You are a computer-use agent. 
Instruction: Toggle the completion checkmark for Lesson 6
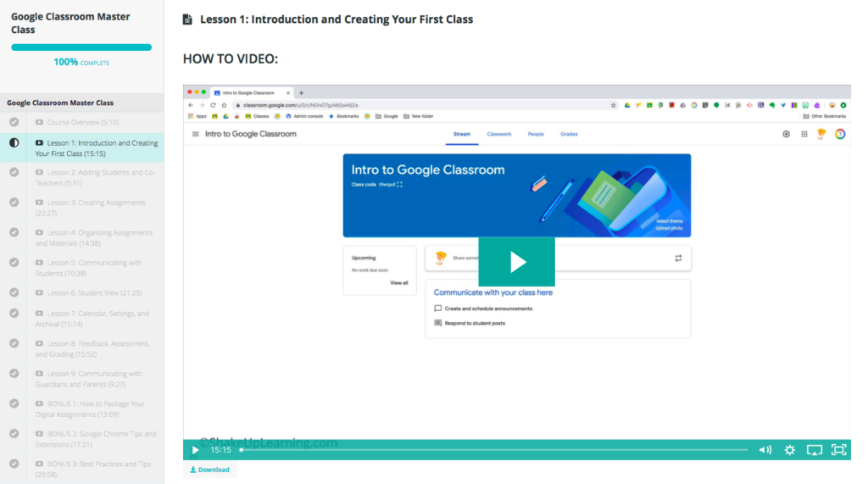(x=14, y=292)
